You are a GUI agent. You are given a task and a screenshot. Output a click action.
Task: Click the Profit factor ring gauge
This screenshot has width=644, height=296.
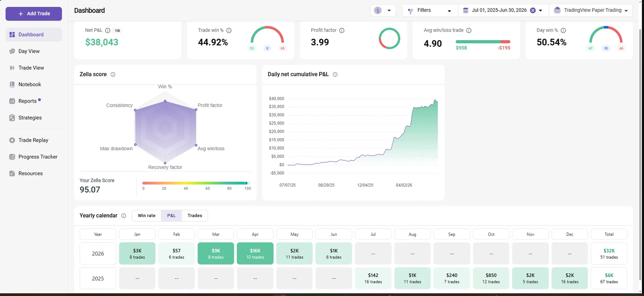click(389, 39)
